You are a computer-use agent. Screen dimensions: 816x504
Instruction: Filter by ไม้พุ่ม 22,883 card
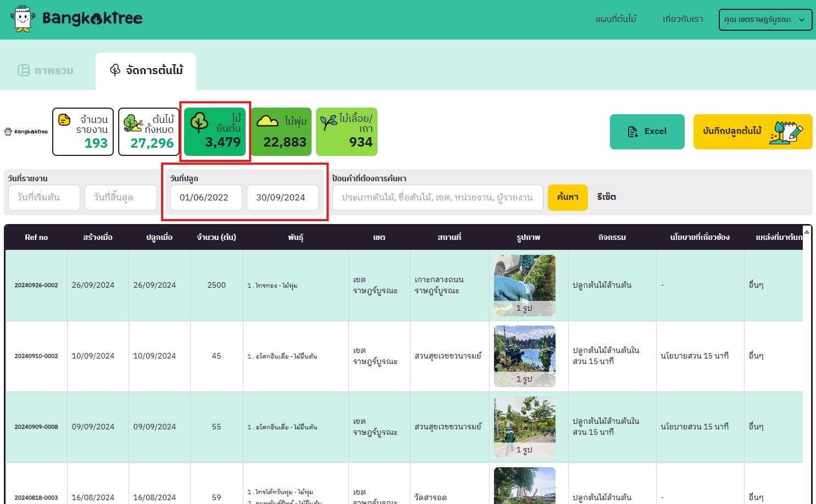point(281,132)
